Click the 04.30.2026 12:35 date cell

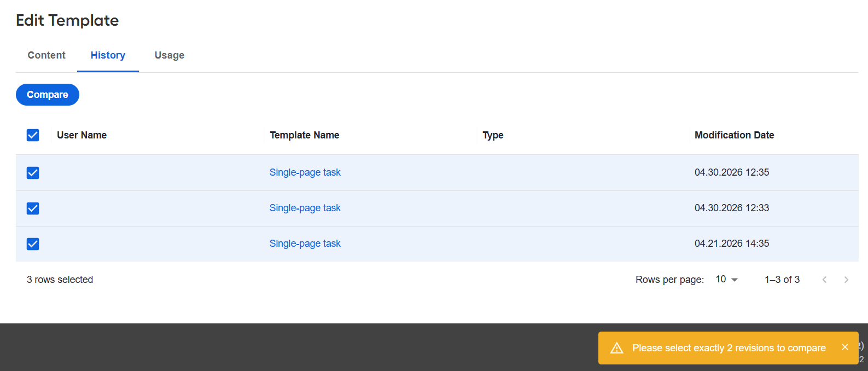pyautogui.click(x=732, y=172)
